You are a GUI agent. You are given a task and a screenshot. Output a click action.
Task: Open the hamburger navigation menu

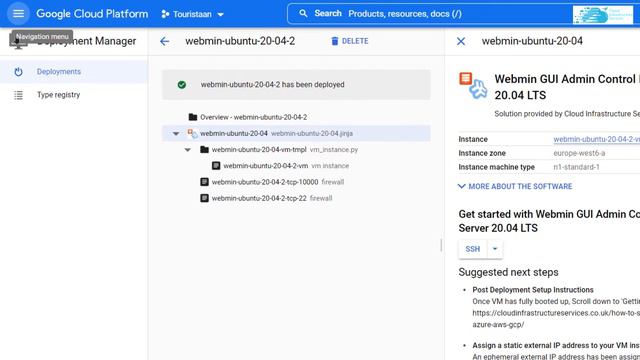[x=18, y=13]
